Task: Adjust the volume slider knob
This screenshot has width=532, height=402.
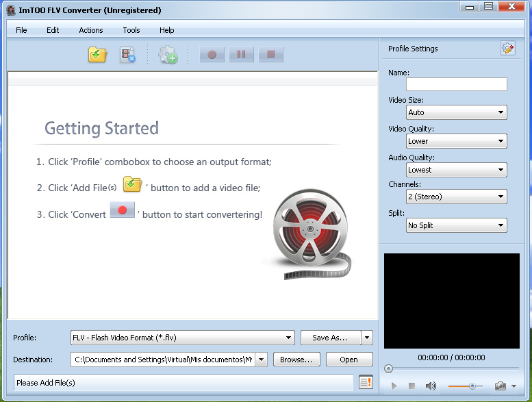Action: click(472, 386)
